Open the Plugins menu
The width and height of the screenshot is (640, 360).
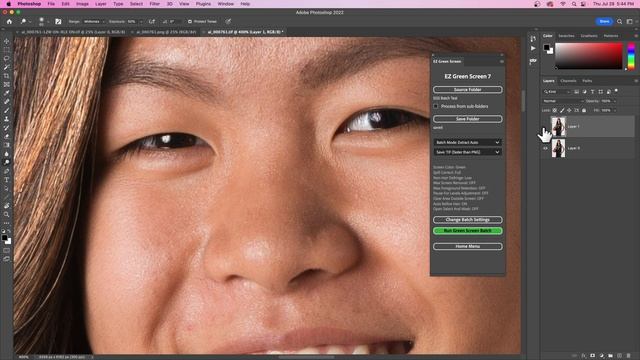tap(203, 4)
